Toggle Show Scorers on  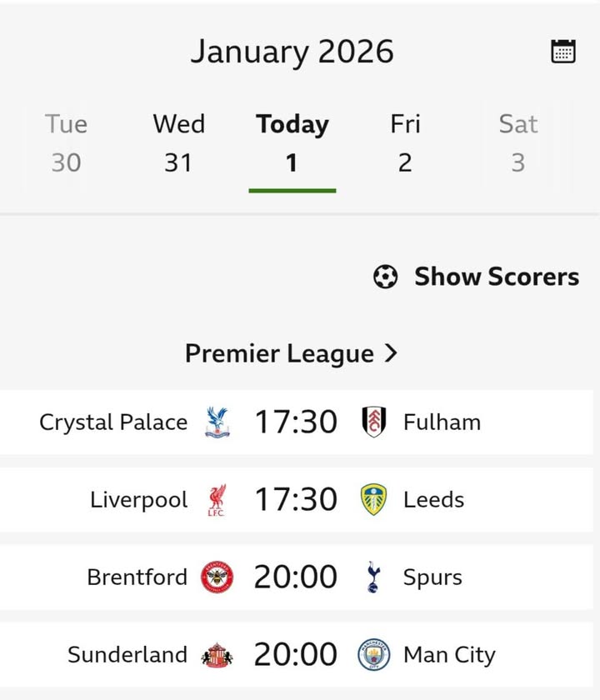coord(476,277)
